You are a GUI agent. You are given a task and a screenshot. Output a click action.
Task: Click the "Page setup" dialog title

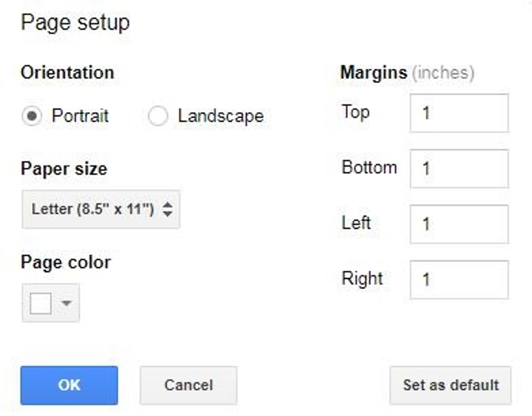(75, 23)
